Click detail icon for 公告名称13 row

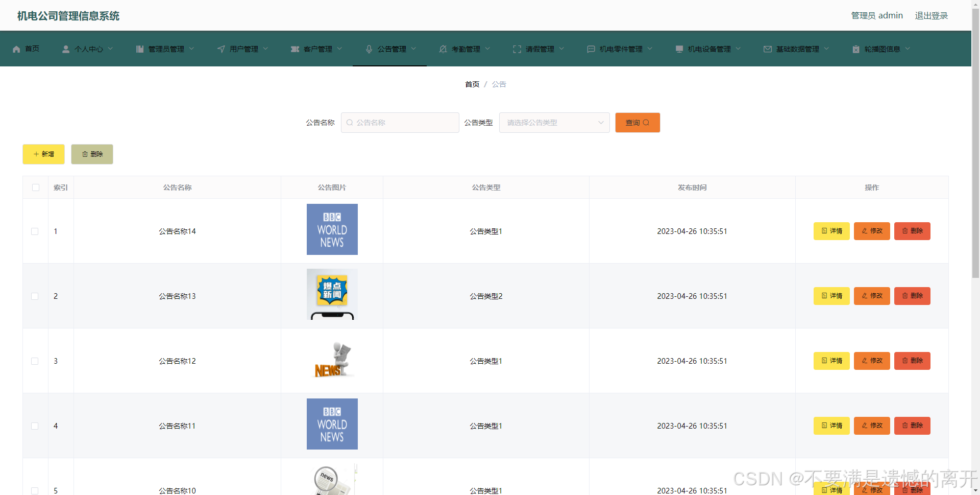point(824,296)
